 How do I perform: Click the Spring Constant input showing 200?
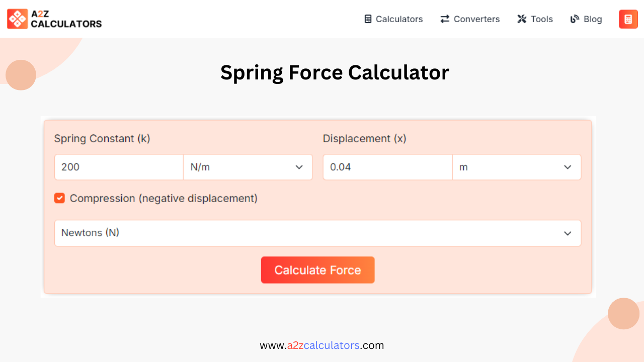click(118, 167)
